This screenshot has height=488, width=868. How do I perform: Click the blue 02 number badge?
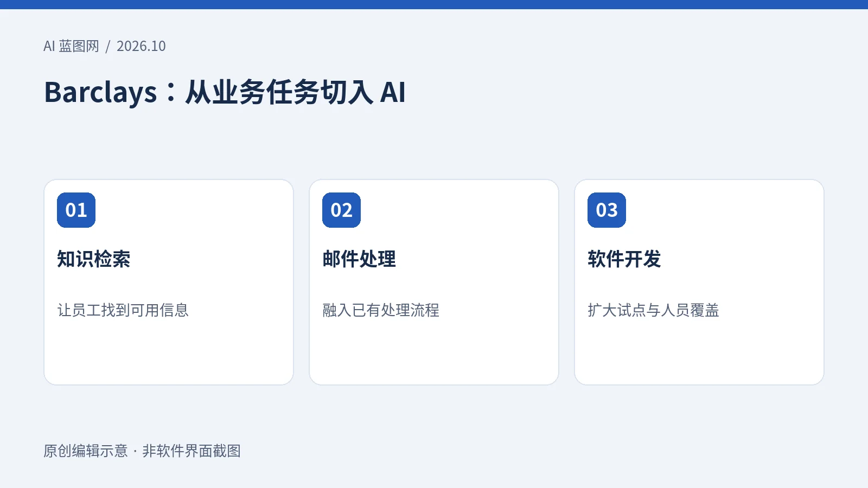[x=341, y=210]
